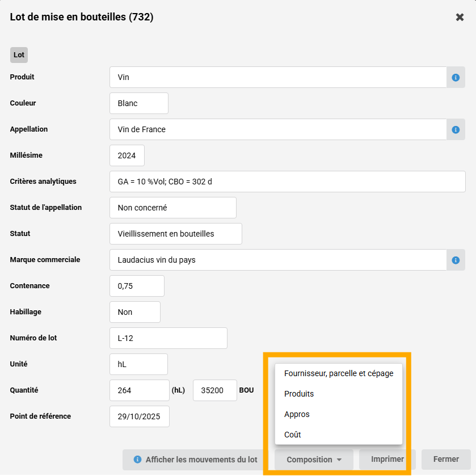Click the info icon beside Produit field
Screen dimensions: 476x476
click(x=456, y=77)
